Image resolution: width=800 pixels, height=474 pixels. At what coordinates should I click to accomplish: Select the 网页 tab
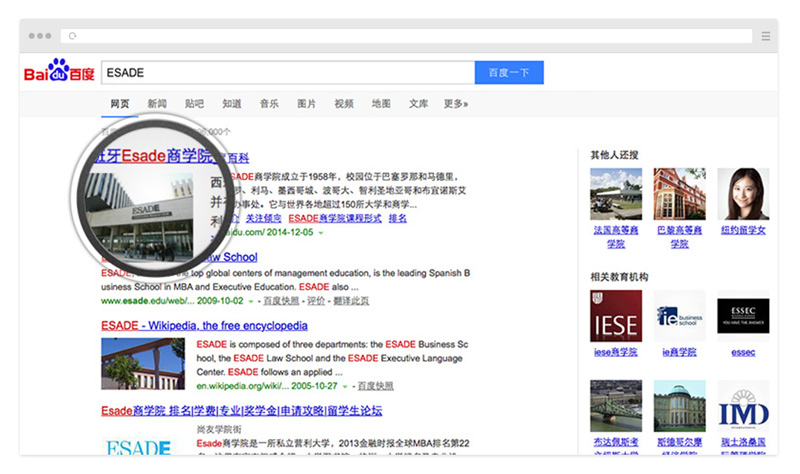(x=119, y=104)
